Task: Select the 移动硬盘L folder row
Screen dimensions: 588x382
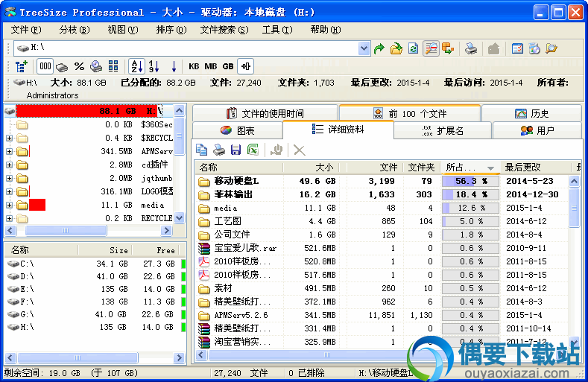Action: [382, 181]
